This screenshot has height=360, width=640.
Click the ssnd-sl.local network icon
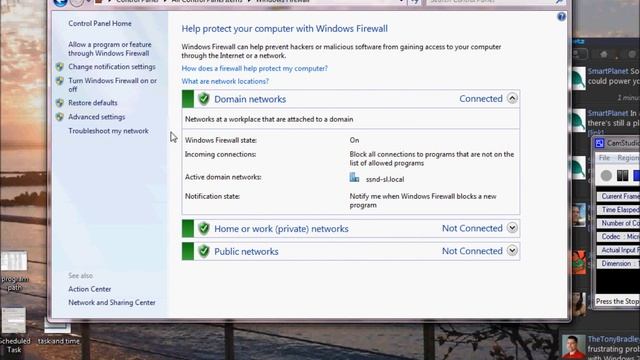(354, 178)
